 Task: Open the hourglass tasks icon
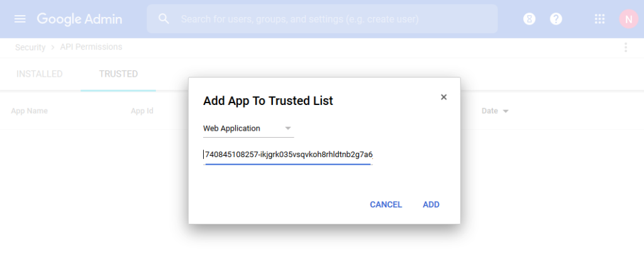click(x=530, y=19)
